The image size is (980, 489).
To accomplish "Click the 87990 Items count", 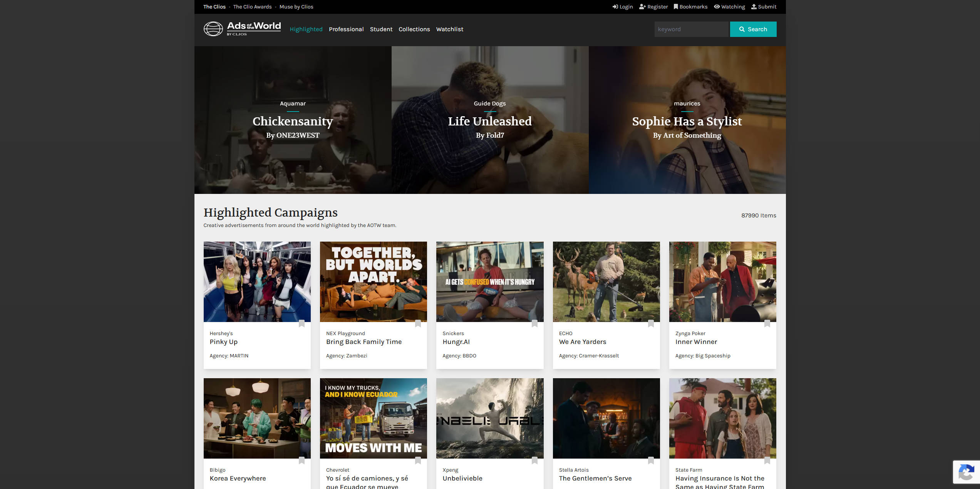I will coord(759,215).
